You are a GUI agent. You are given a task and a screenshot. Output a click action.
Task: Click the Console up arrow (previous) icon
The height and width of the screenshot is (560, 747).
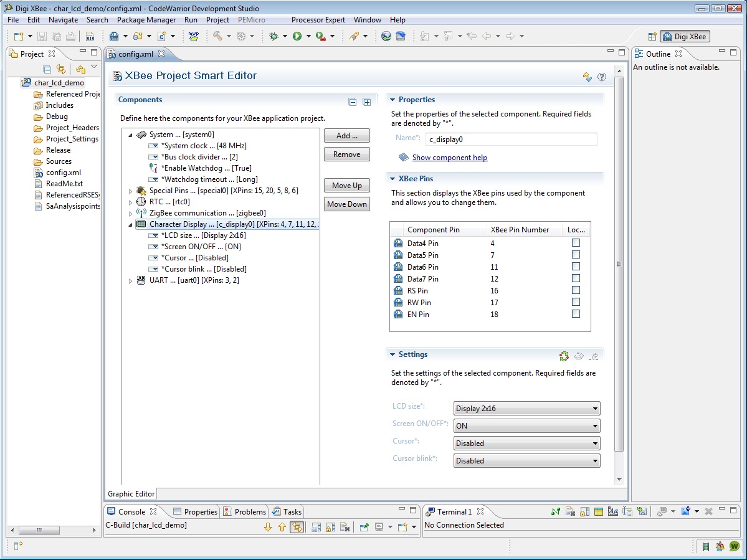click(282, 526)
